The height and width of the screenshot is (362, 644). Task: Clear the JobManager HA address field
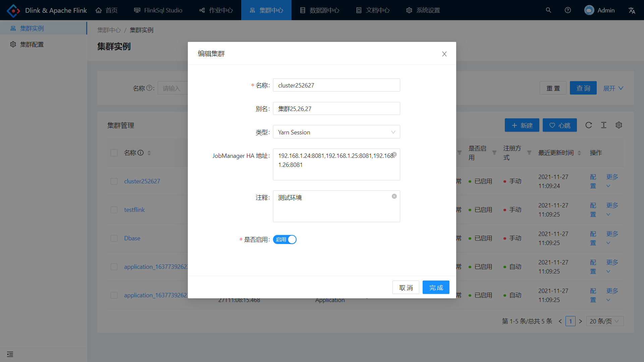click(394, 154)
